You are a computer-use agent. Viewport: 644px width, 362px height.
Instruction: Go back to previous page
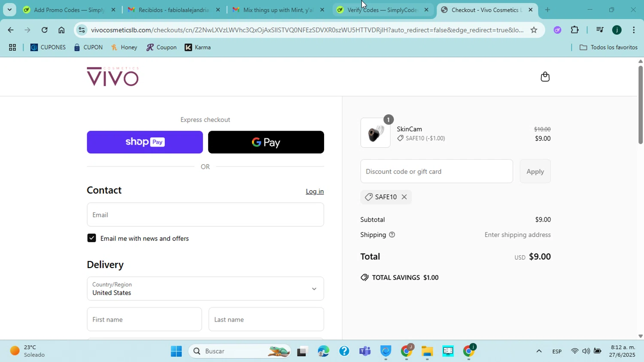[x=10, y=30]
